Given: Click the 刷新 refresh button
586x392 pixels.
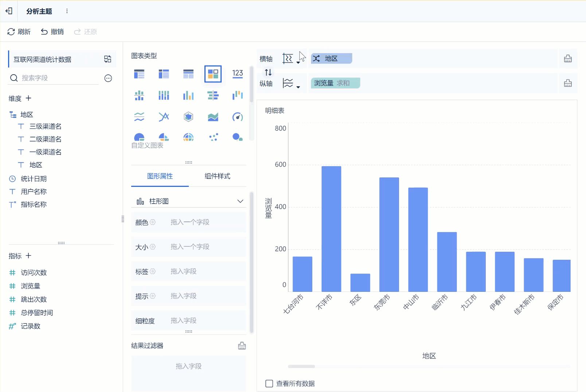Looking at the screenshot, I should point(19,32).
